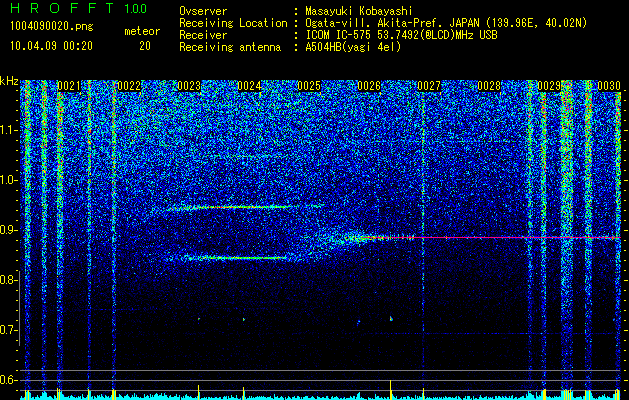The image size is (629, 400).
Task: Click the 'Ovserver' field label
Action: [x=203, y=11]
